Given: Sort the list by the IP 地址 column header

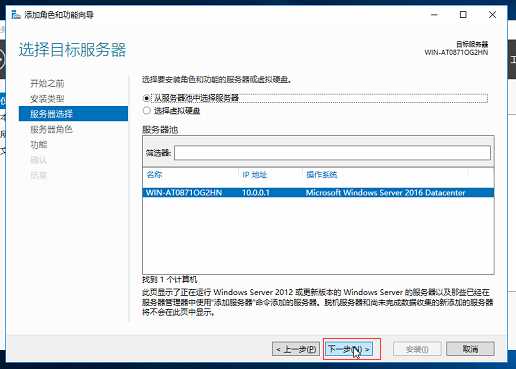Looking at the screenshot, I should click(255, 174).
